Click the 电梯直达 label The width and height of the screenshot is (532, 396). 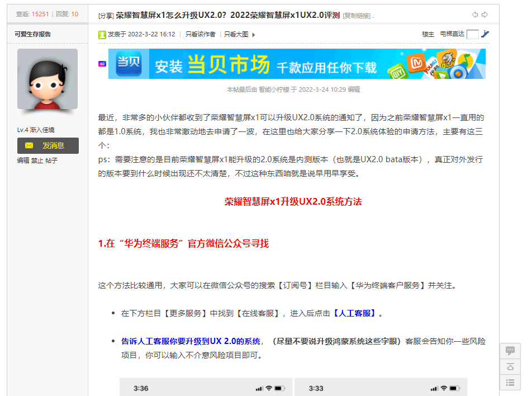tap(452, 34)
